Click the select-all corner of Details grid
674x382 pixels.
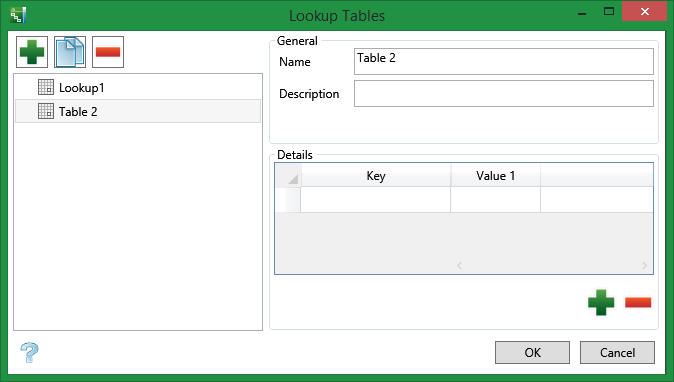coord(288,176)
